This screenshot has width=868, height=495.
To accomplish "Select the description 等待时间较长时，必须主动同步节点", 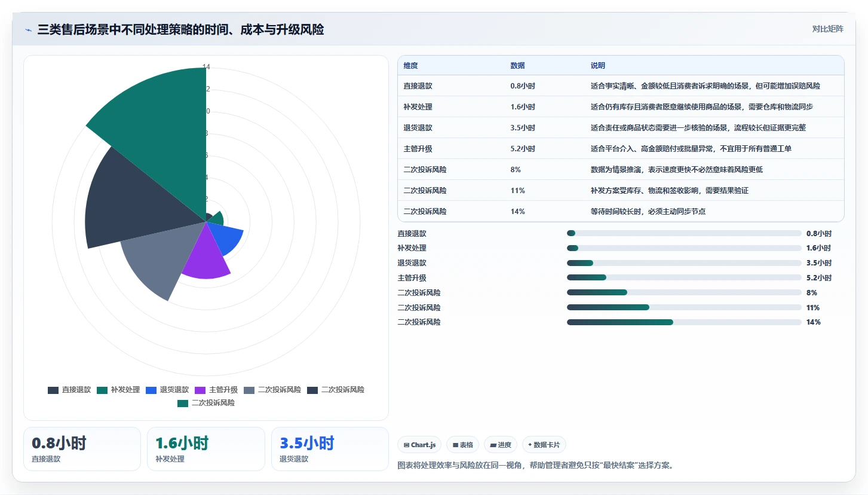I will tap(648, 211).
